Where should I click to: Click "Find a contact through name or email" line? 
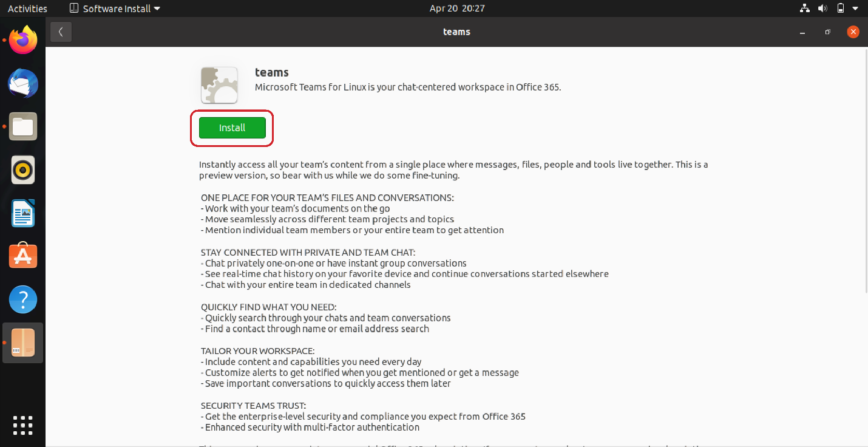pyautogui.click(x=315, y=329)
